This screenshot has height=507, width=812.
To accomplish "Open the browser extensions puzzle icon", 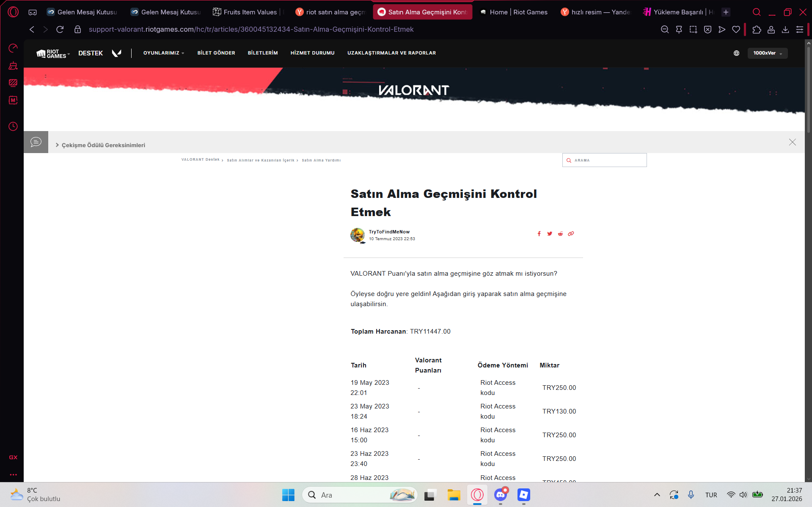I will [x=757, y=29].
